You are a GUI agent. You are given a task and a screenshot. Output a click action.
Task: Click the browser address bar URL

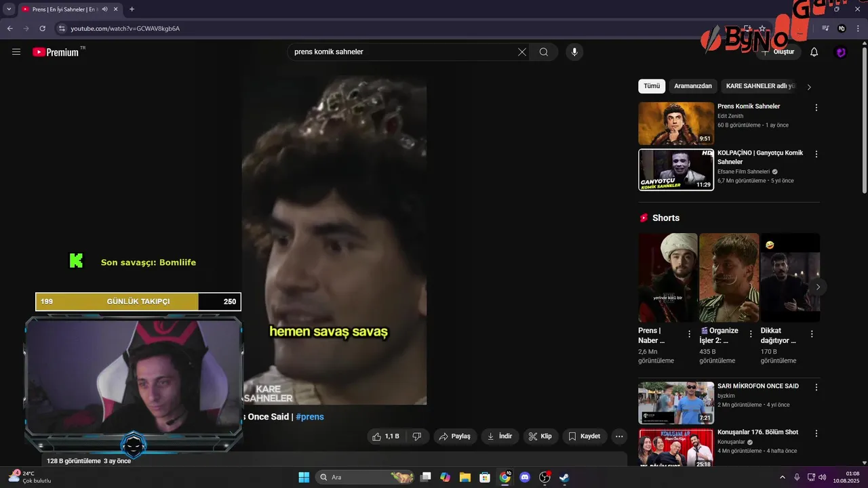(x=125, y=28)
